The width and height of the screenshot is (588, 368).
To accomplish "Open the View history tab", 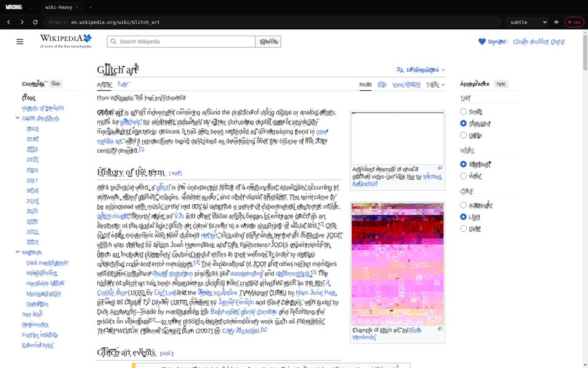I will (407, 85).
